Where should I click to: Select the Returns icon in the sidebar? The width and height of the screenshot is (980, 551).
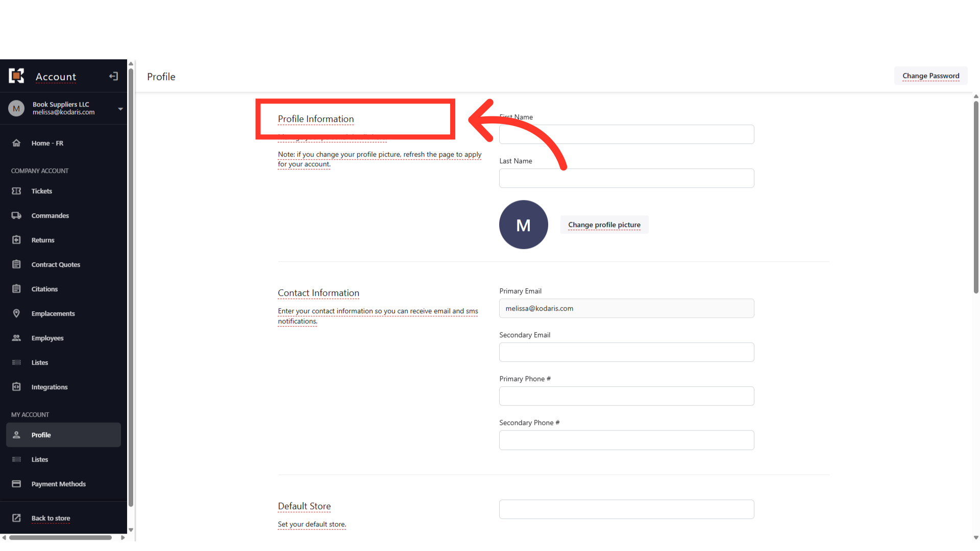click(x=16, y=240)
